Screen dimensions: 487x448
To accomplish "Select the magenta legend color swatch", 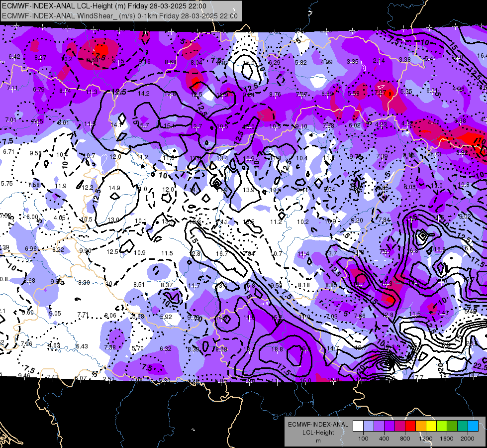I will [x=400, y=426].
